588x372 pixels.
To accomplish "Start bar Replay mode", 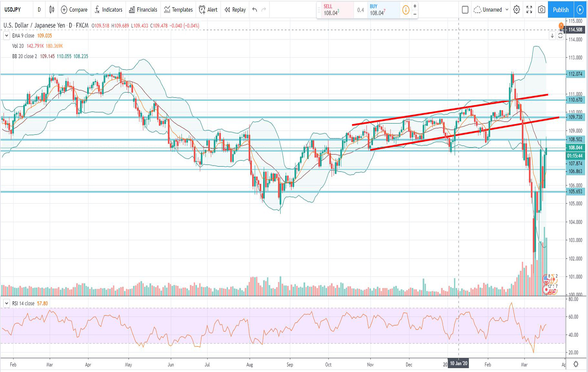I will click(x=235, y=10).
